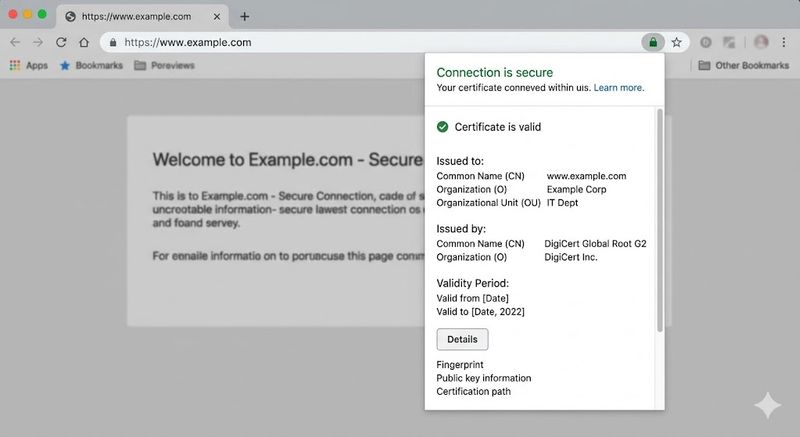Reload the current page

(x=61, y=42)
